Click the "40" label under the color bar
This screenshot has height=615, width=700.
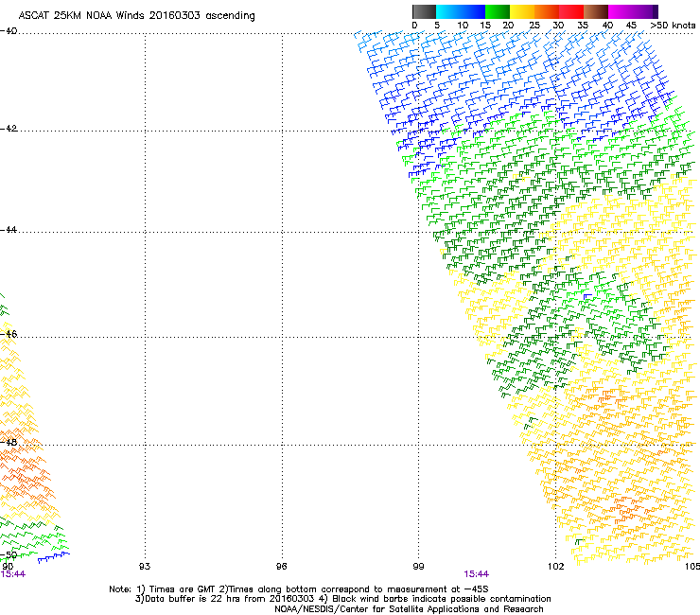(x=607, y=26)
